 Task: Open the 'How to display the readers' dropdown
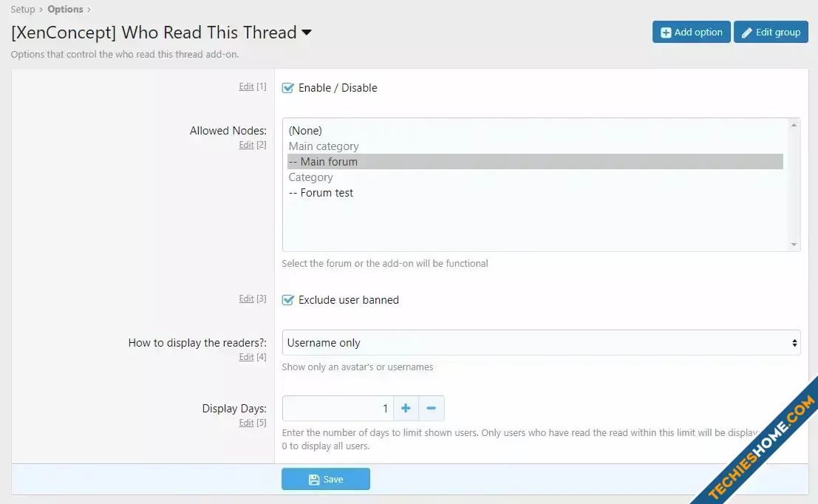(541, 343)
